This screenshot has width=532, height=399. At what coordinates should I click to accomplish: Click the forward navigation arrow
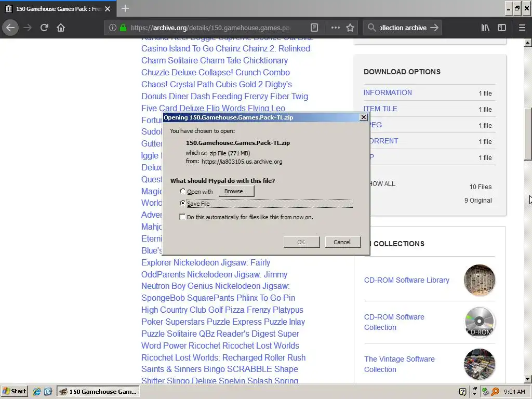point(28,28)
